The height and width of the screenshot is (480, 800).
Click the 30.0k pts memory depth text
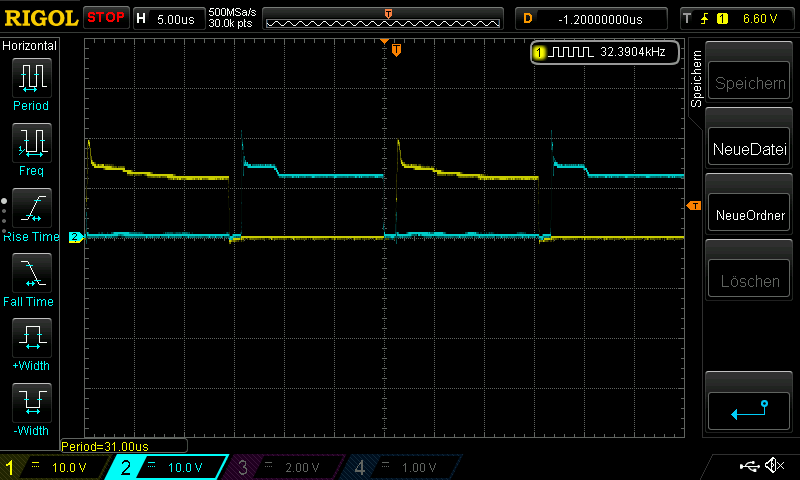pos(231,23)
